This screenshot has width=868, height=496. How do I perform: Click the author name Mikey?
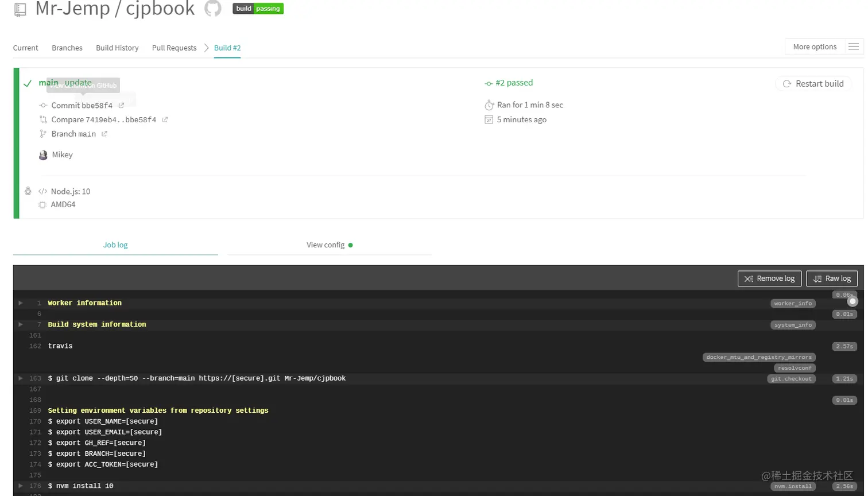pos(62,155)
